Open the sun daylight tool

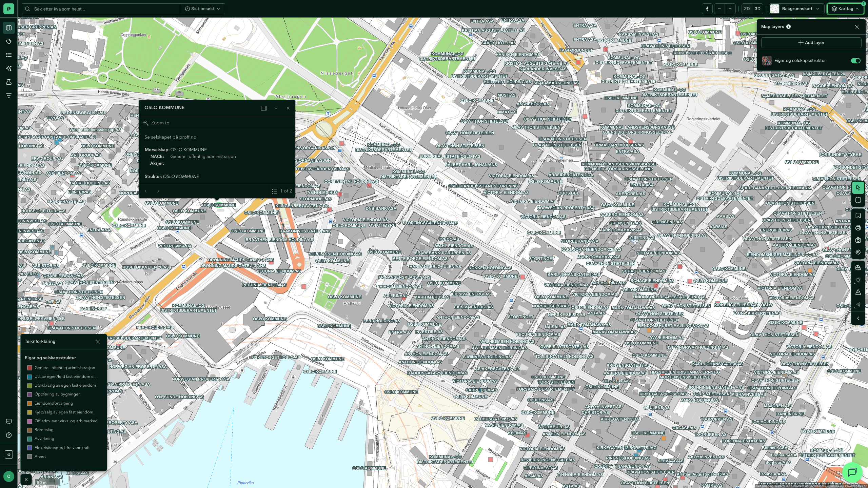(858, 280)
